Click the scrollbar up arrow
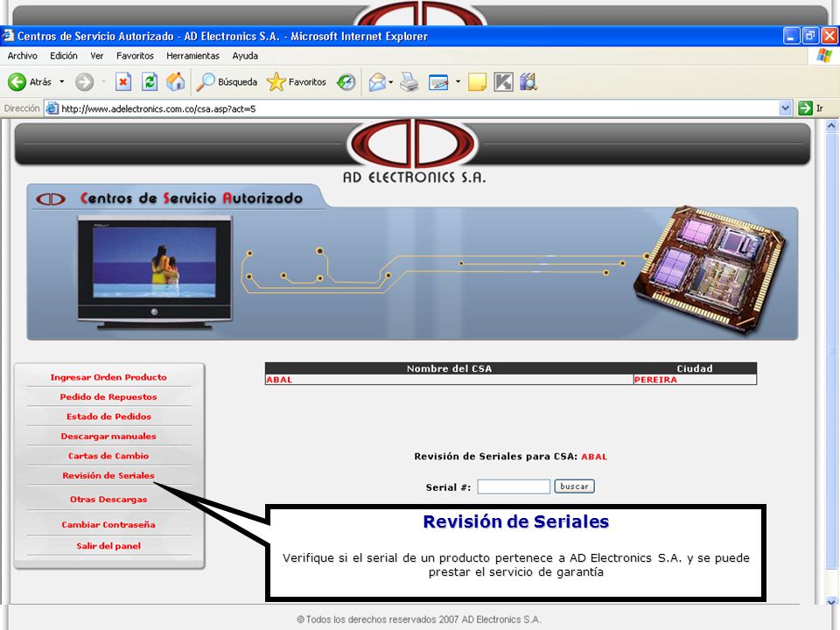840x630 pixels. click(831, 126)
